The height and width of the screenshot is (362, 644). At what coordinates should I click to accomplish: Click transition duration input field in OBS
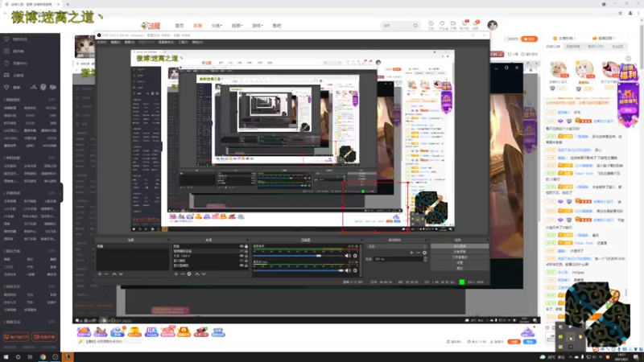(398, 259)
